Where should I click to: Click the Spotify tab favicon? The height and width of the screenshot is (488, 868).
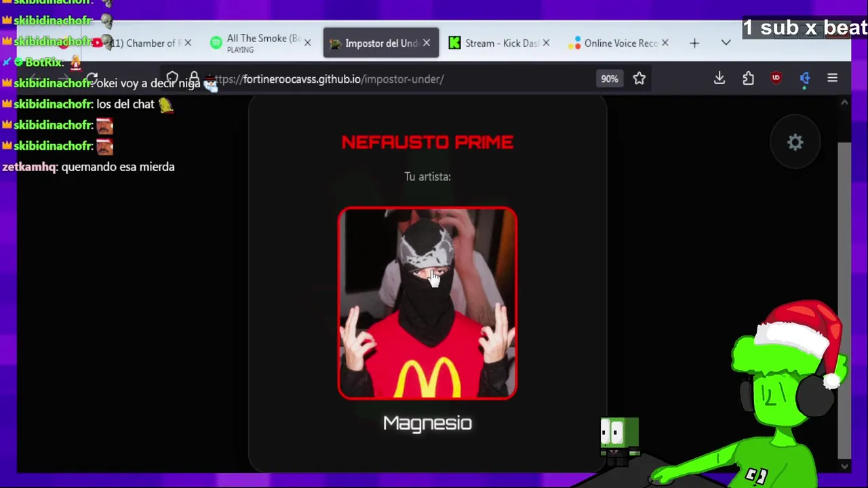click(x=216, y=43)
